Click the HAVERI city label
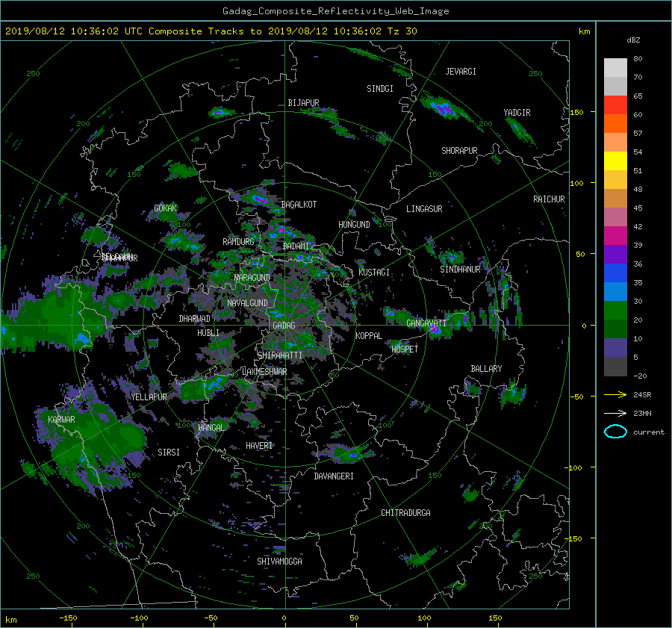The height and width of the screenshot is (628, 672). [x=259, y=445]
